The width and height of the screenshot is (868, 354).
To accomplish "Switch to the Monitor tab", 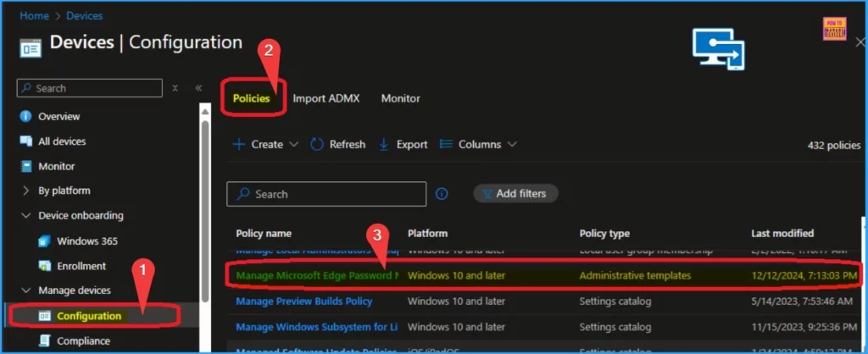I will point(401,98).
